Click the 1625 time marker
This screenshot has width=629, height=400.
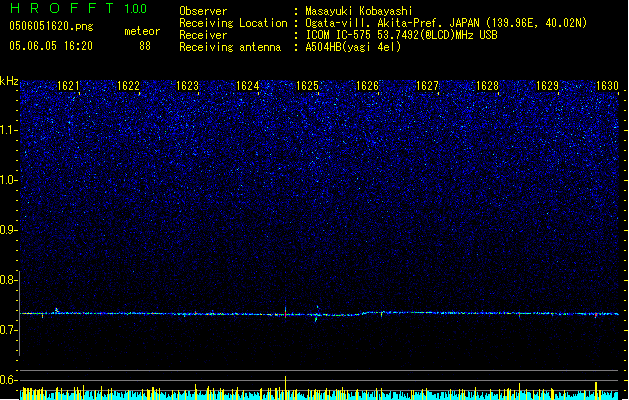point(307,85)
